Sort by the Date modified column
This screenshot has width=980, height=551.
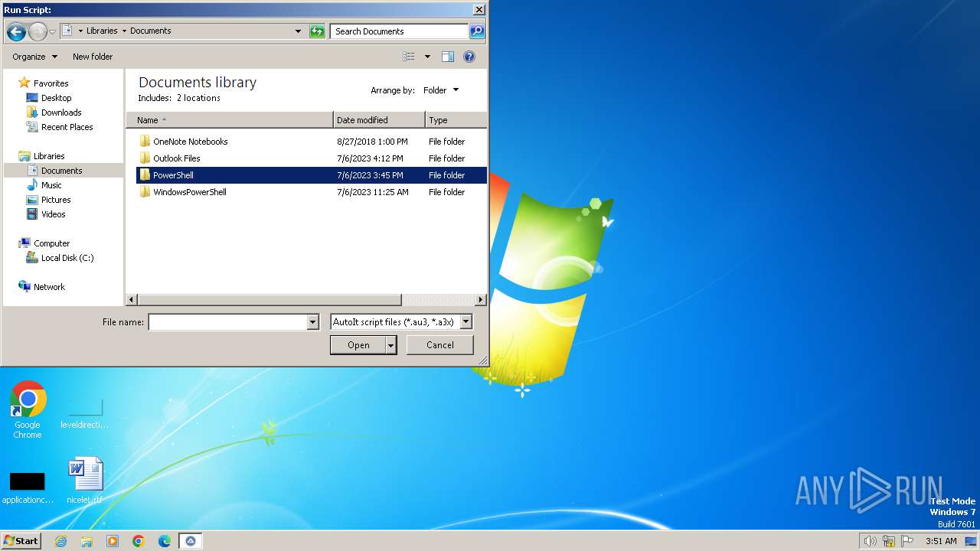coord(379,120)
